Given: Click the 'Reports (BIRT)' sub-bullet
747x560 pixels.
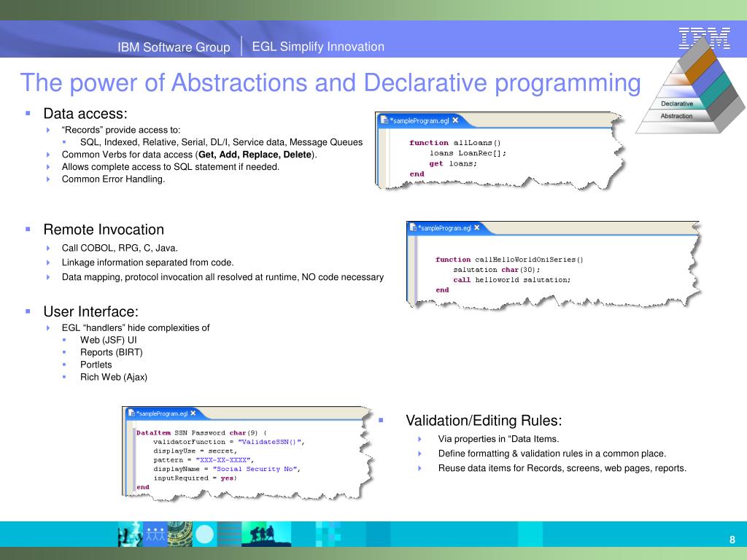Looking at the screenshot, I should tap(112, 352).
